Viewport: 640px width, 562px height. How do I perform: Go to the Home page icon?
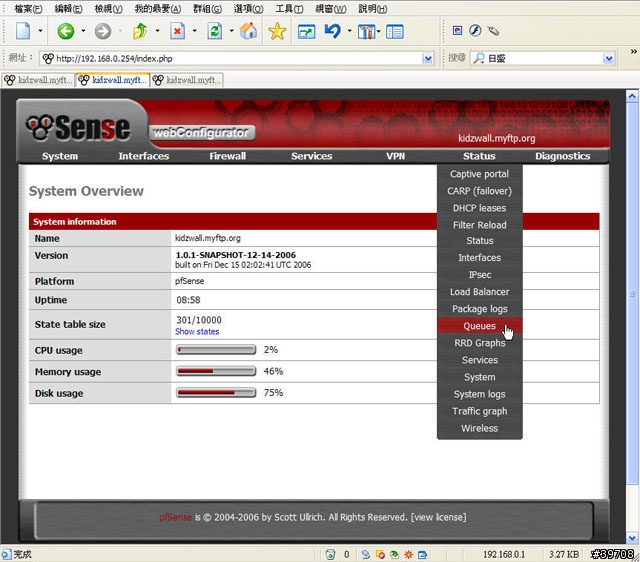coord(248,31)
